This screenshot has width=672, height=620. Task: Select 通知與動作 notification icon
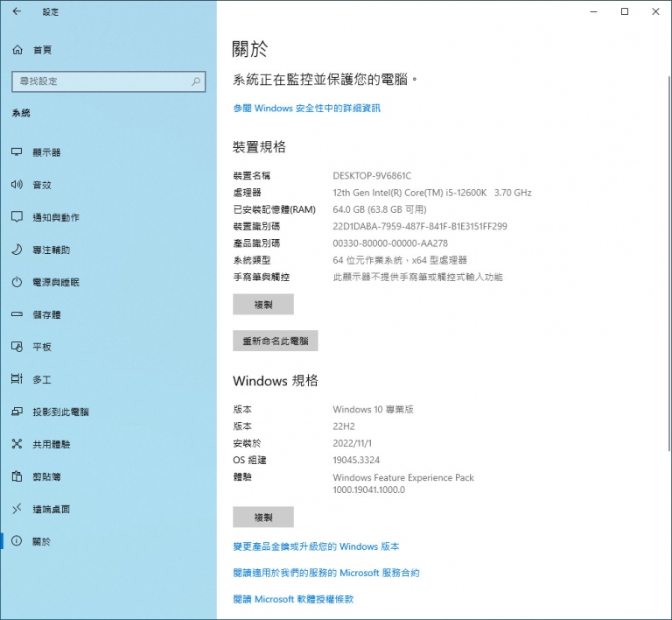tap(17, 217)
